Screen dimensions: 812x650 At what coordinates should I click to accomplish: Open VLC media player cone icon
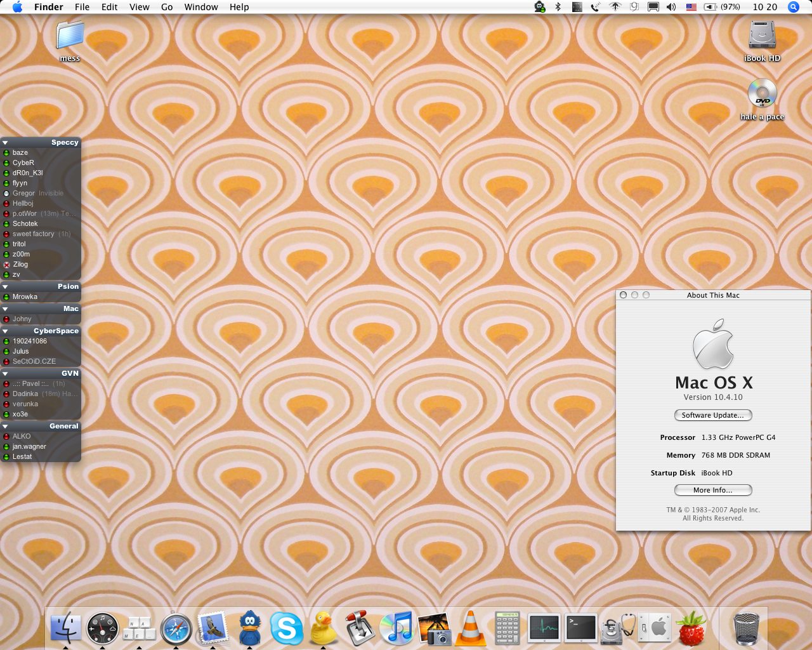click(x=470, y=628)
